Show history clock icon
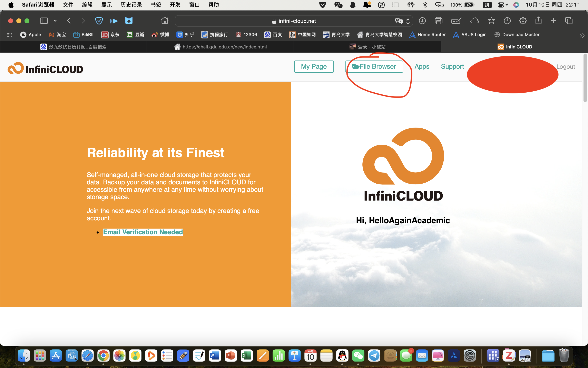The image size is (588, 368). click(x=507, y=21)
